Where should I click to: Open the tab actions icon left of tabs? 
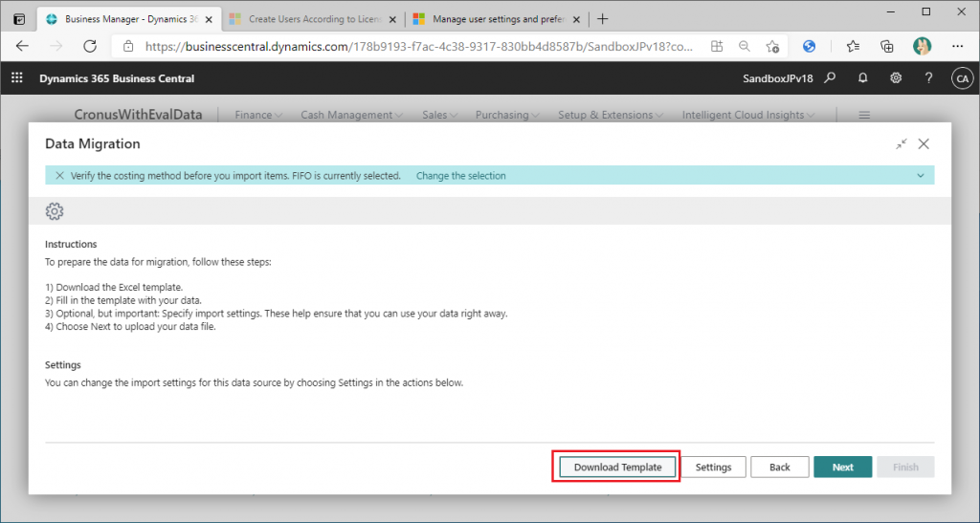tap(19, 19)
